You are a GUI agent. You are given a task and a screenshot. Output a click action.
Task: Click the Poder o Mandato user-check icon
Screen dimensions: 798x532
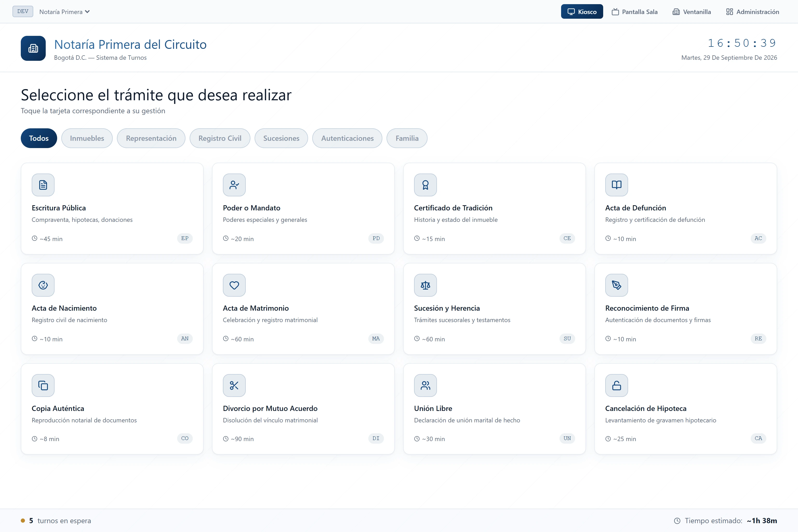tap(234, 185)
